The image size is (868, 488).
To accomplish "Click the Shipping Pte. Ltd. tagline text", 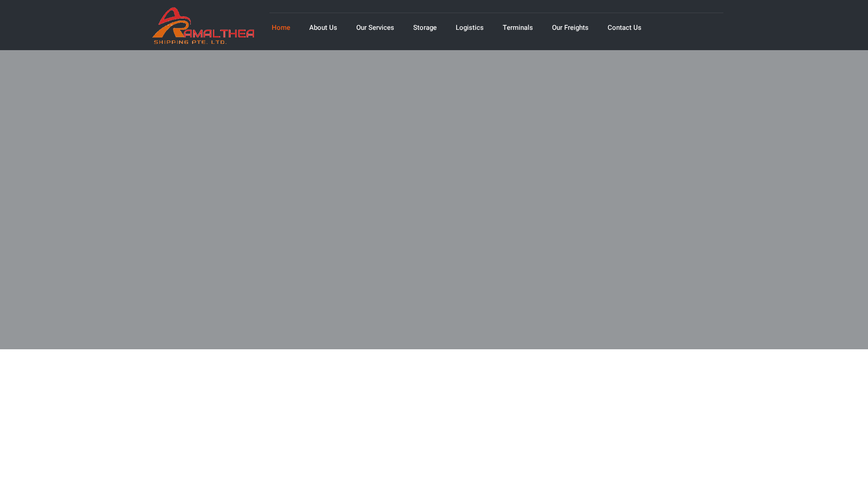I will click(x=189, y=42).
